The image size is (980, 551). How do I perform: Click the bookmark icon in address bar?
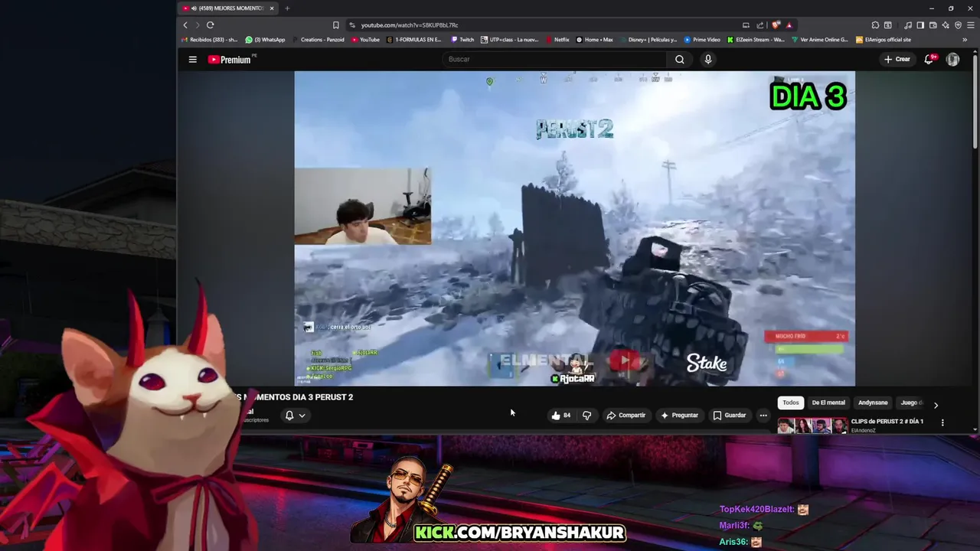coord(335,25)
